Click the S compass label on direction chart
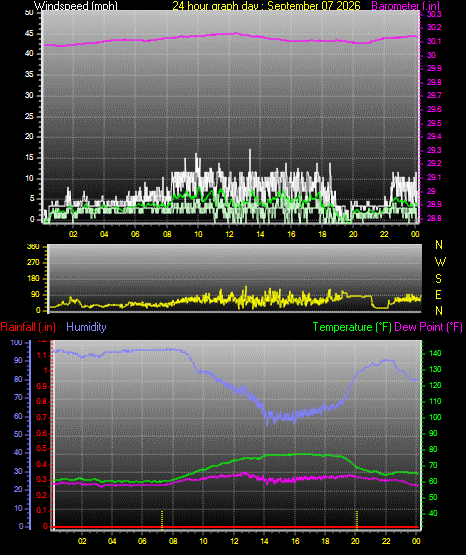466x555 pixels. 438,279
